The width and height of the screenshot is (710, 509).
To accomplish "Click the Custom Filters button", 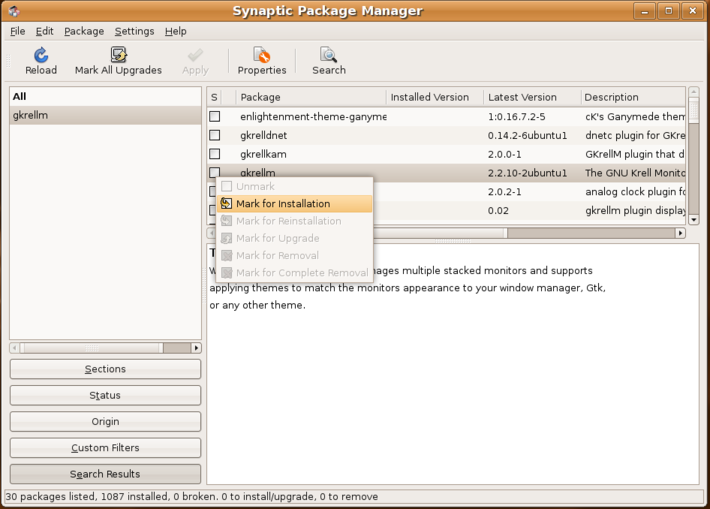I will pyautogui.click(x=105, y=448).
